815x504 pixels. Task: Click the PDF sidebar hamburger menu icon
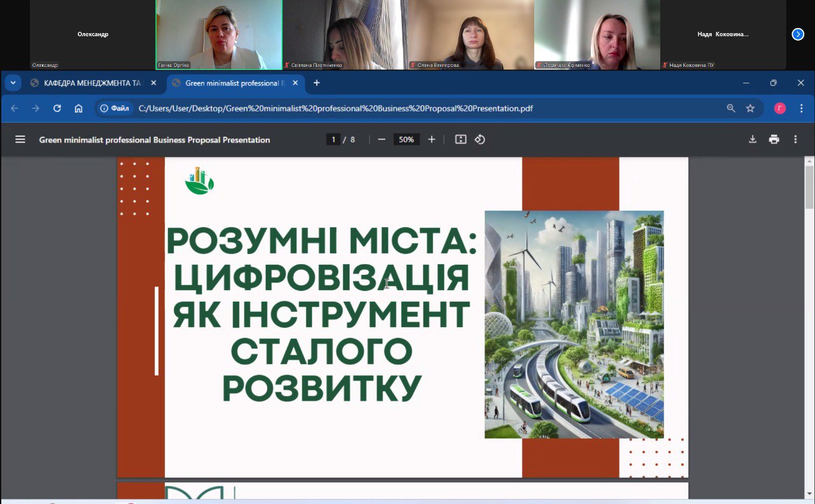click(x=20, y=139)
